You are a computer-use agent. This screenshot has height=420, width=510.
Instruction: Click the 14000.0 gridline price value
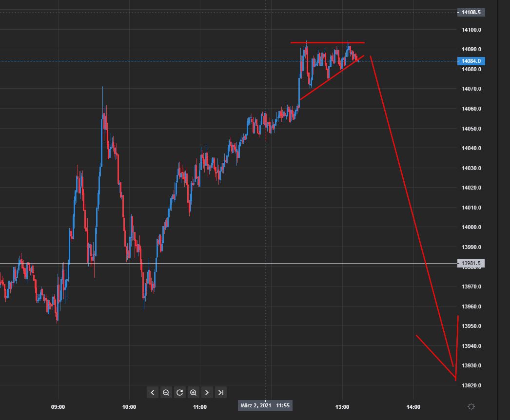coord(471,227)
